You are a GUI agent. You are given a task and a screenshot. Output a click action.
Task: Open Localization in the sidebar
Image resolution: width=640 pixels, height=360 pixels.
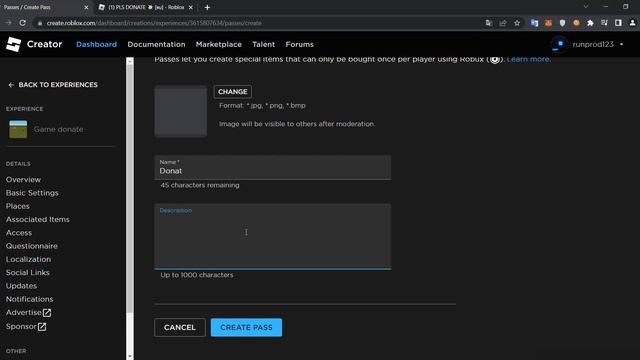[x=29, y=259]
